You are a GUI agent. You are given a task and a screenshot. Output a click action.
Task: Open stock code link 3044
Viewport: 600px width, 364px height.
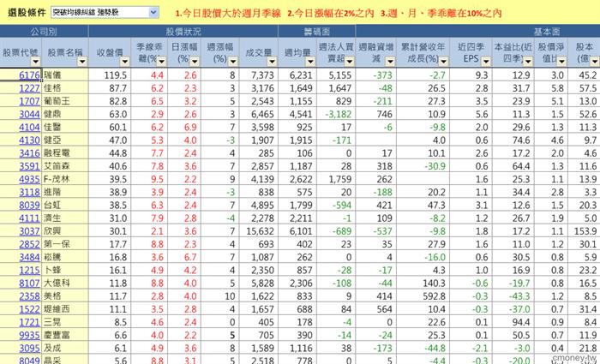tap(29, 114)
